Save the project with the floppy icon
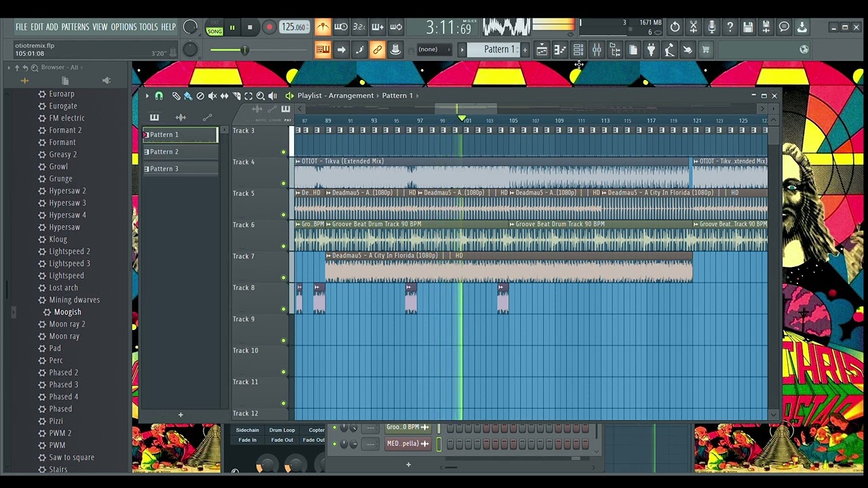868x488 pixels. [748, 27]
